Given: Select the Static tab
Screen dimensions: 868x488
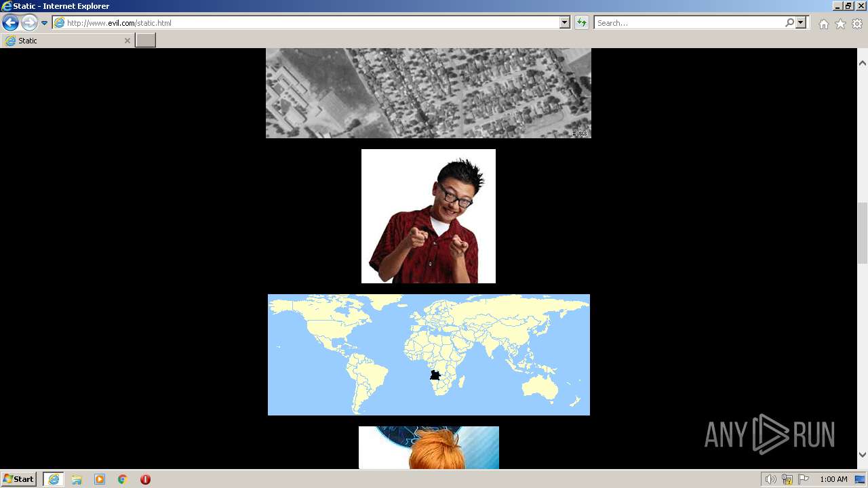Looking at the screenshot, I should coord(68,41).
